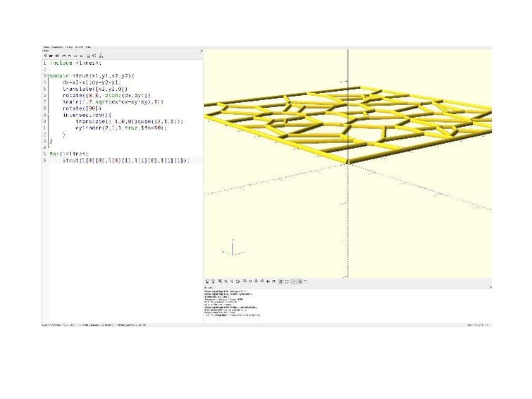Open the File menu
Image resolution: width=532 pixels, height=399 pixels.
tap(46, 47)
